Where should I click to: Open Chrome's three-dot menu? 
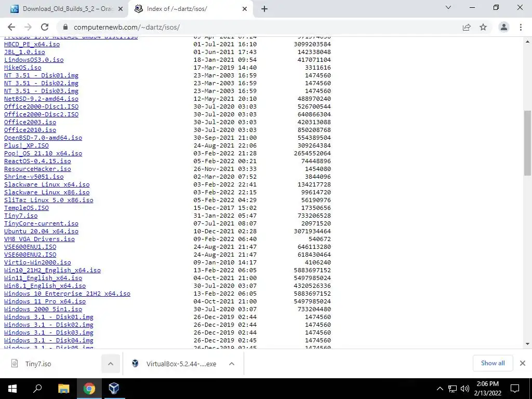(521, 27)
